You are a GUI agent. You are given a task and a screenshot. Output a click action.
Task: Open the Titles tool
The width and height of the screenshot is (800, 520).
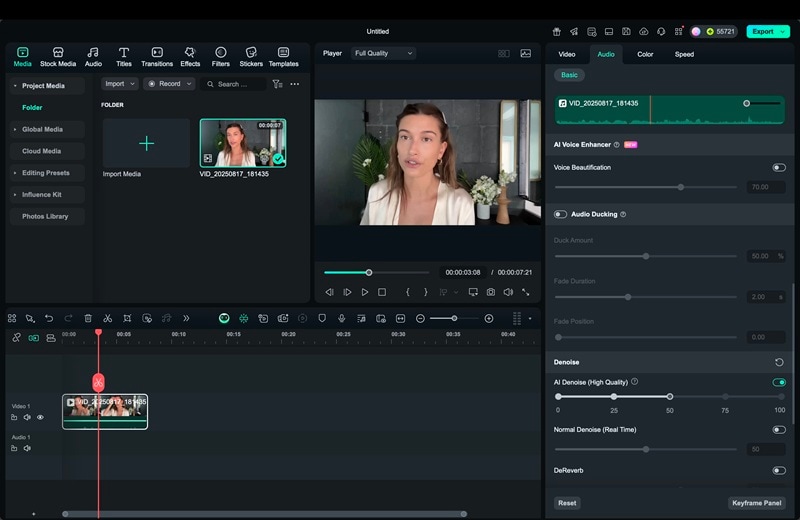pyautogui.click(x=123, y=57)
